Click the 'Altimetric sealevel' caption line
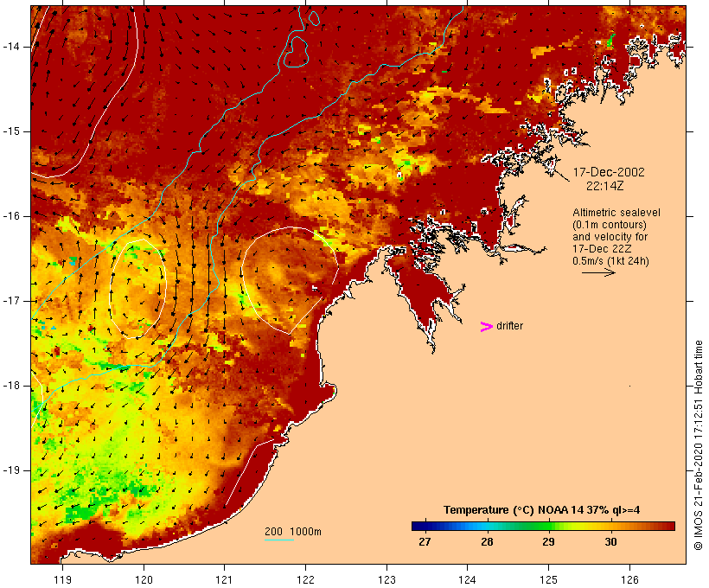709x588 pixels. [x=616, y=213]
